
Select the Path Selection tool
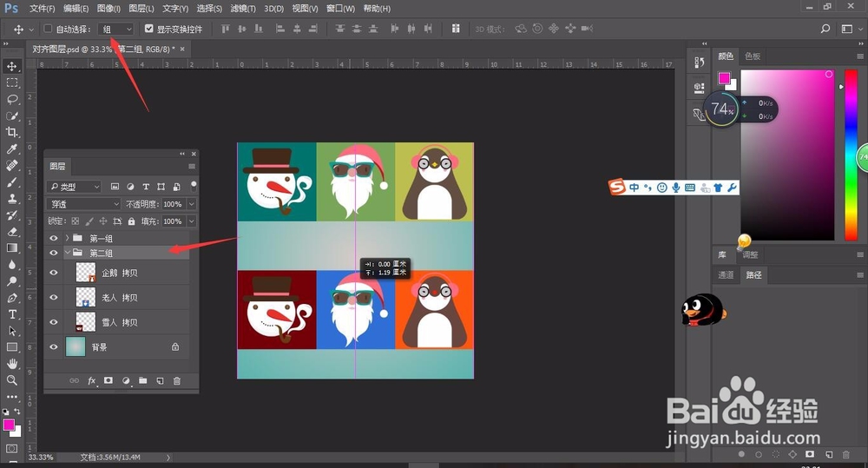click(11, 331)
